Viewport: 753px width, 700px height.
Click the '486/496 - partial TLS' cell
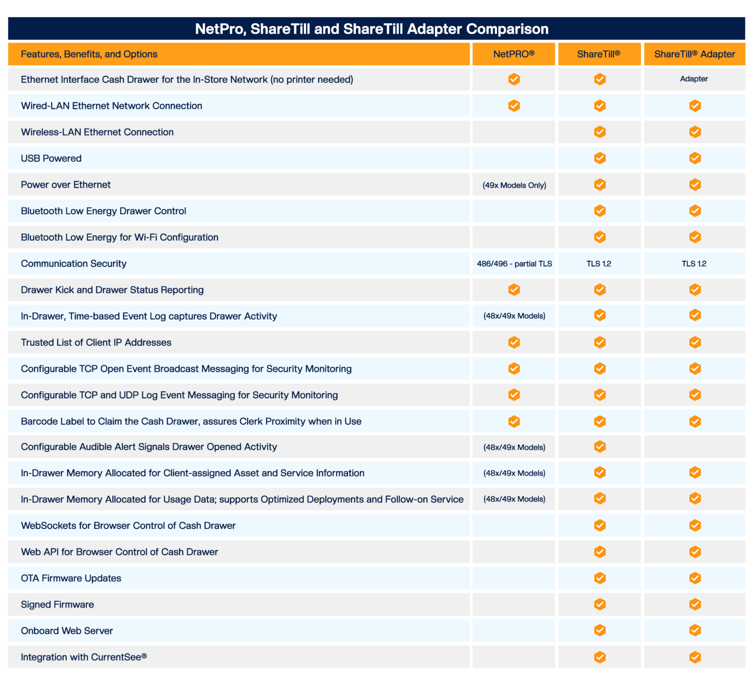tap(514, 264)
